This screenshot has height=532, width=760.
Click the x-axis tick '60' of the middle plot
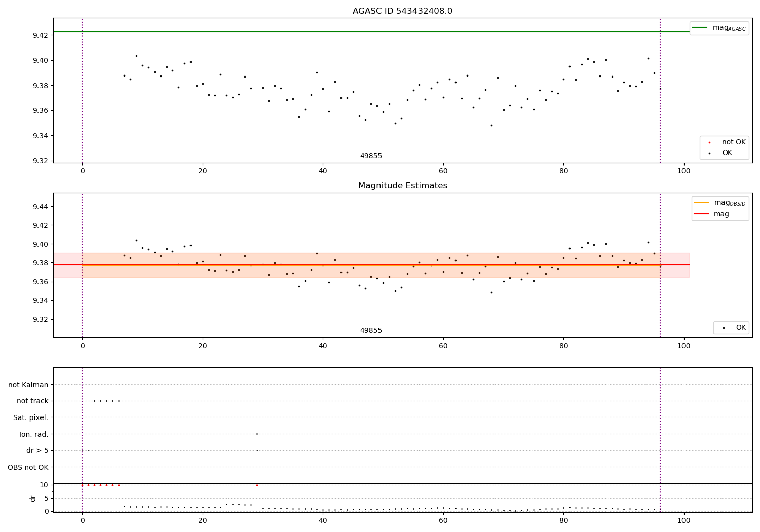pyautogui.click(x=443, y=346)
